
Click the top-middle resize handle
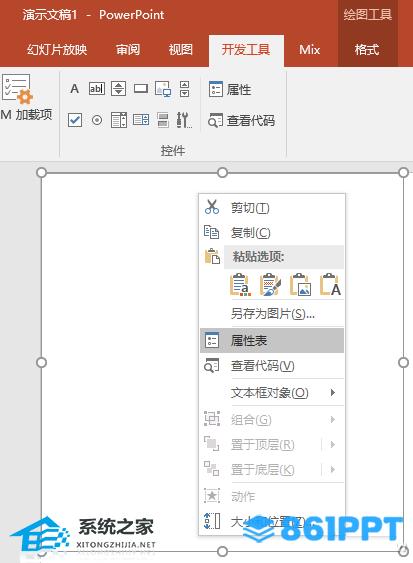tap(223, 173)
